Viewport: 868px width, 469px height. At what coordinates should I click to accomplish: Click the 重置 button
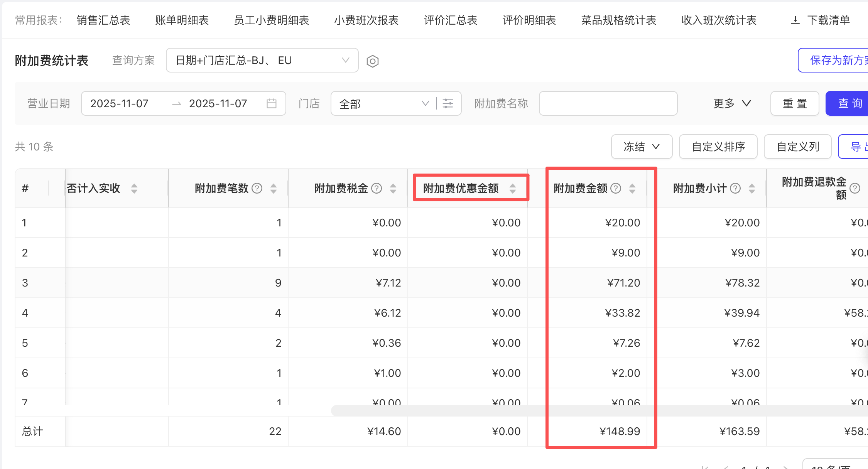coord(794,103)
